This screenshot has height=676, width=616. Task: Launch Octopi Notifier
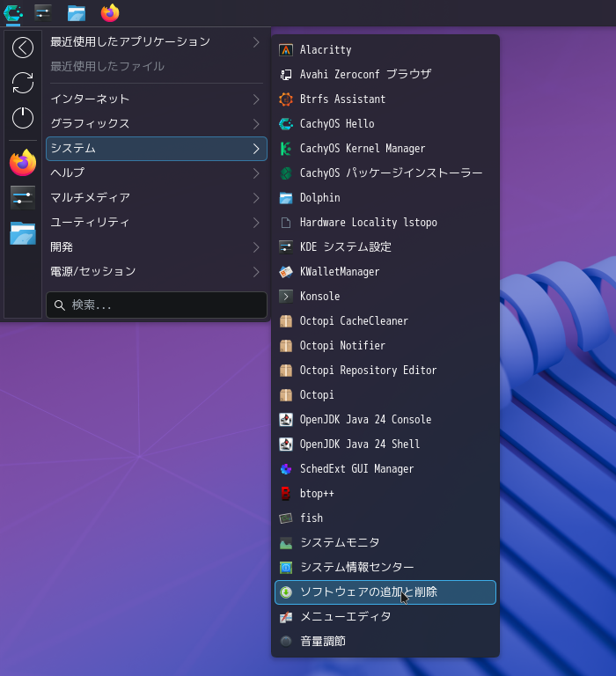tap(385, 346)
